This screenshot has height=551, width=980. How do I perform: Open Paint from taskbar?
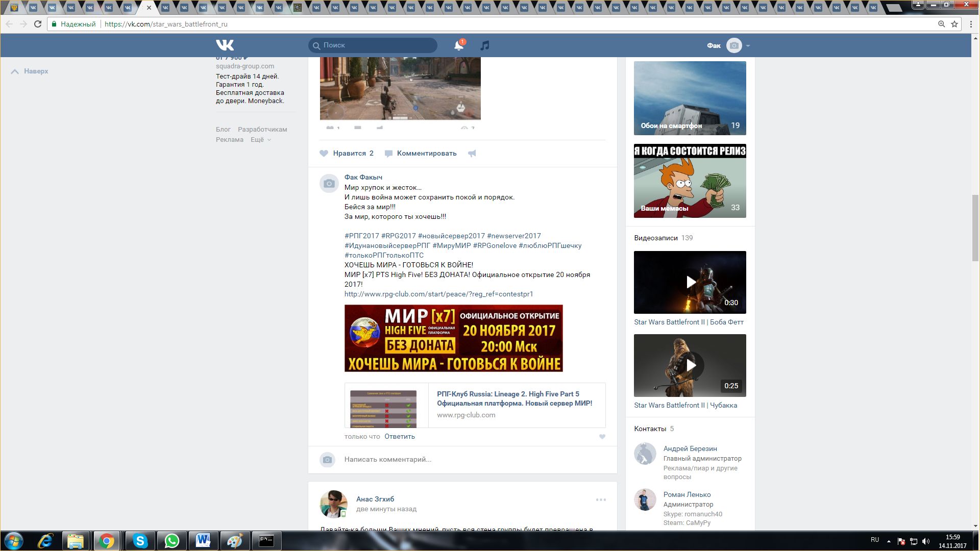point(235,541)
